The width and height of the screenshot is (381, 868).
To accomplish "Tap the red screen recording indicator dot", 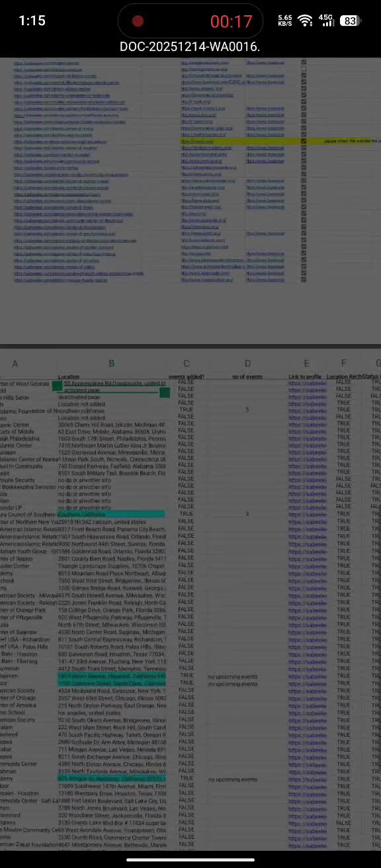I will (x=138, y=21).
